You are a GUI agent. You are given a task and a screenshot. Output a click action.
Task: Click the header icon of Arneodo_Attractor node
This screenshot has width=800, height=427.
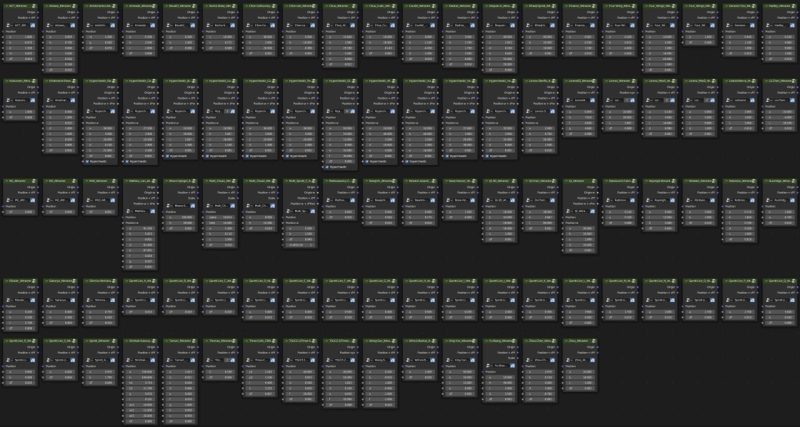tap(153, 6)
